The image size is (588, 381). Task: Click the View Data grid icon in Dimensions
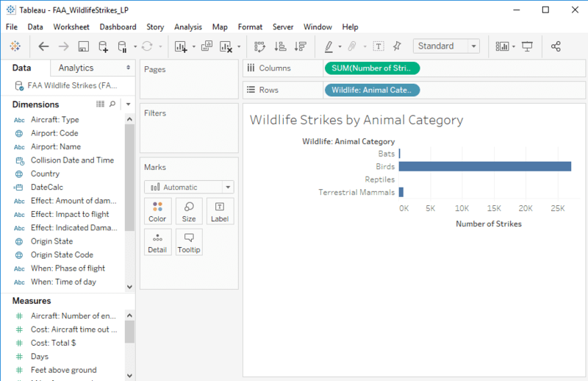click(100, 104)
